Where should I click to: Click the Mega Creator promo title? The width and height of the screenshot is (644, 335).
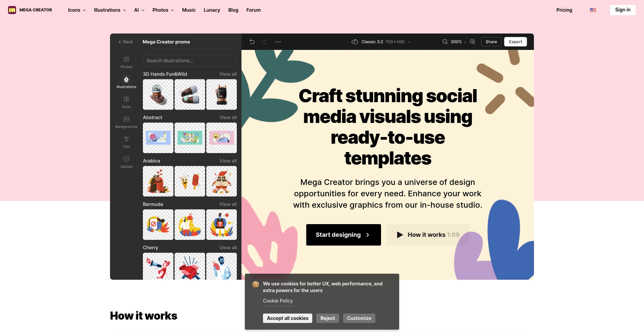166,42
